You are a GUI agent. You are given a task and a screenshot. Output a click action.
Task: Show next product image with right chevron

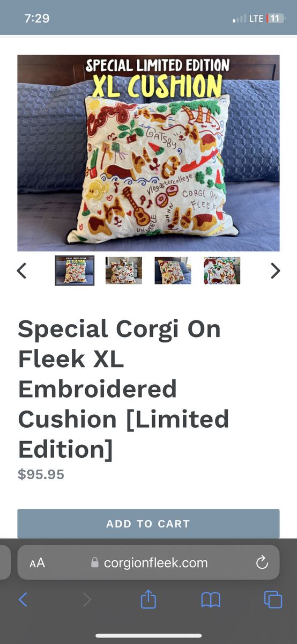click(275, 270)
